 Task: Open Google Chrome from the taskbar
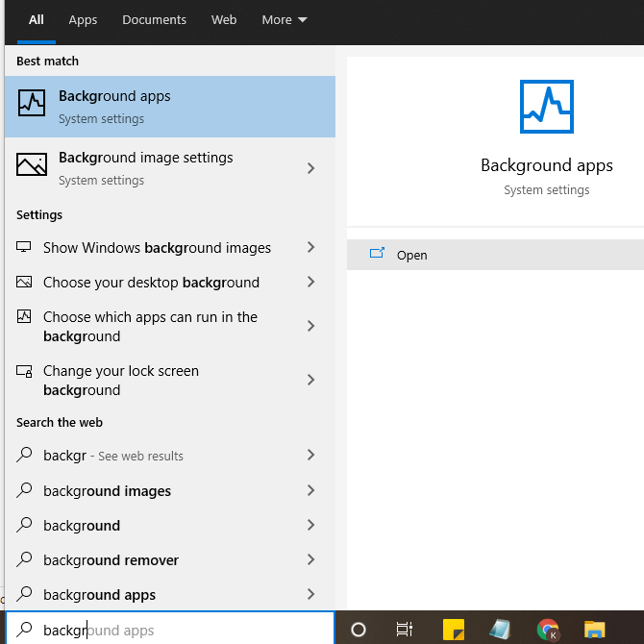tap(548, 630)
